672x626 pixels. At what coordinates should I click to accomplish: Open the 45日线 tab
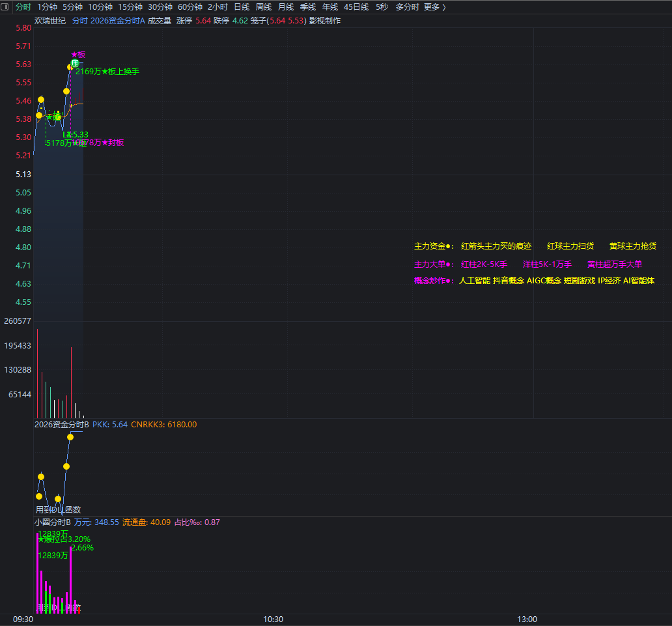coord(356,7)
